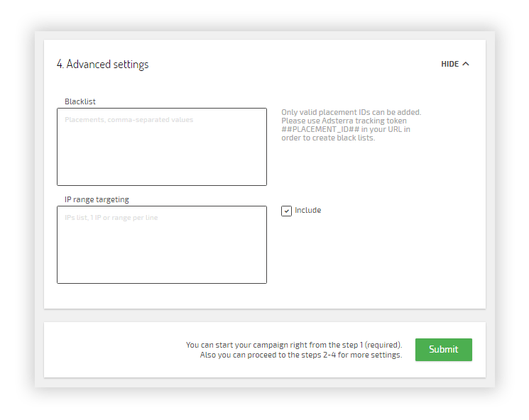Image resolution: width=529 pixels, height=420 pixels.
Task: Click the 'proceed to the steps 2-4' note
Action: 300,355
